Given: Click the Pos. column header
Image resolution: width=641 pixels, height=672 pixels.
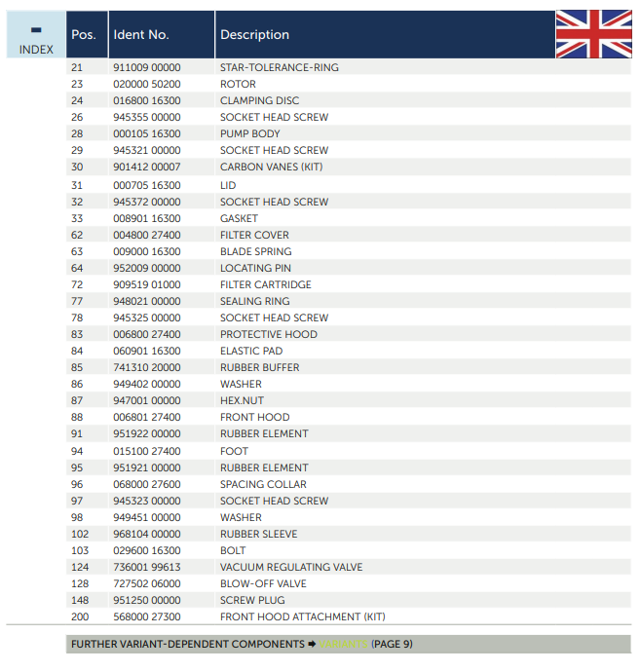Looking at the screenshot, I should tap(84, 35).
